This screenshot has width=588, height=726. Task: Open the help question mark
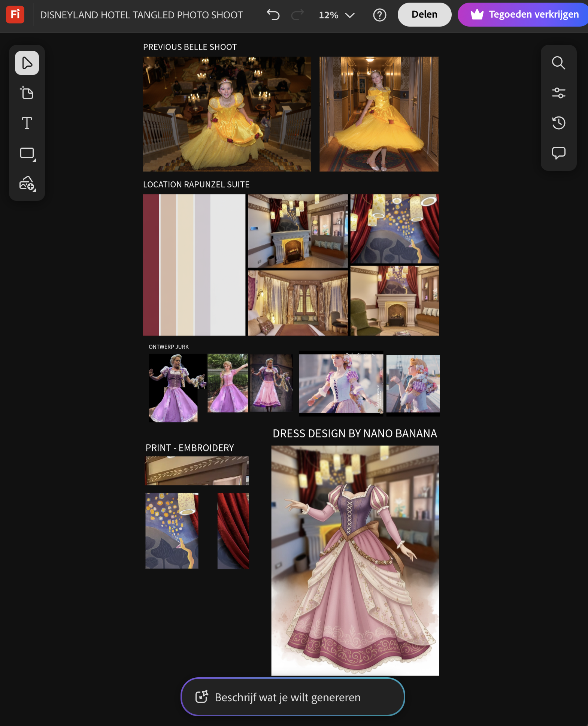click(x=379, y=15)
